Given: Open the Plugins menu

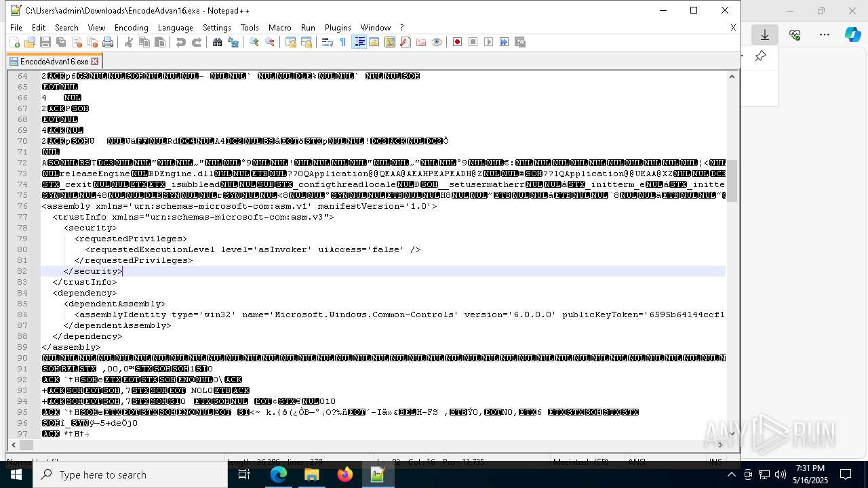Looking at the screenshot, I should (x=338, y=28).
